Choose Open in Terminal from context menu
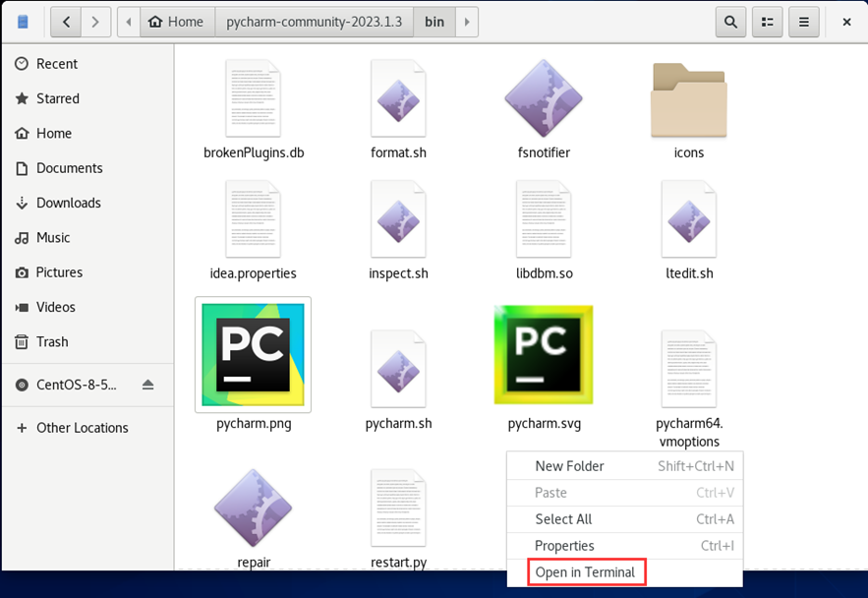 [625, 572]
